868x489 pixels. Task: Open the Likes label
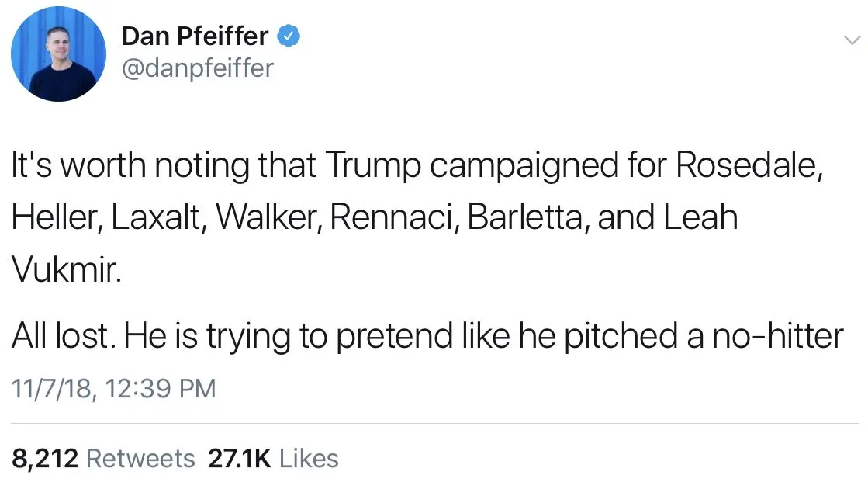click(309, 458)
